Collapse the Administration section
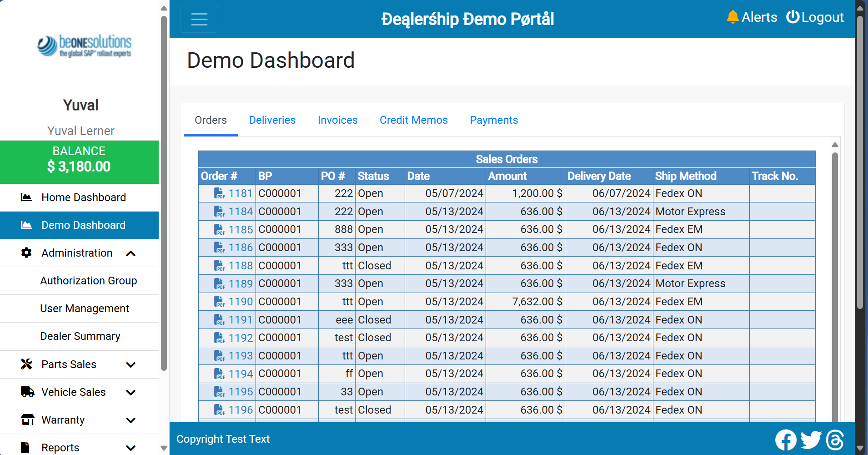Image resolution: width=868 pixels, height=455 pixels. point(131,253)
